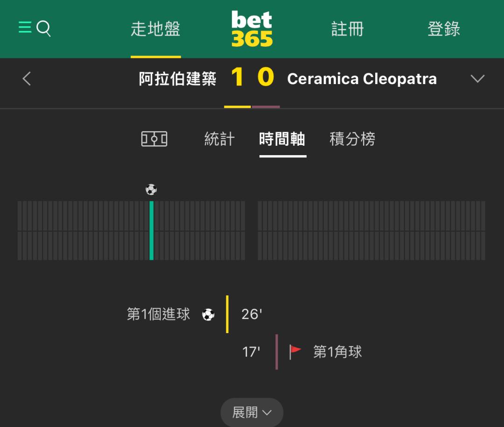Click the soccer ball icon beside 第1個進球

click(208, 314)
